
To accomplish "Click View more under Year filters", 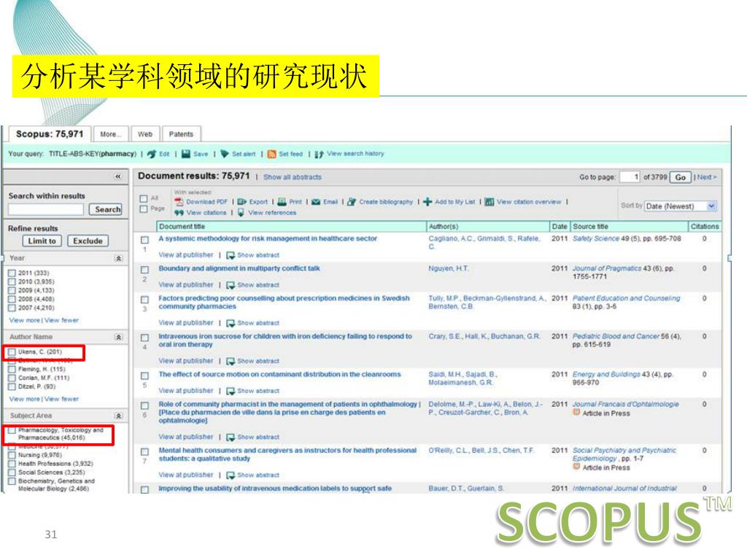I will 25,321.
